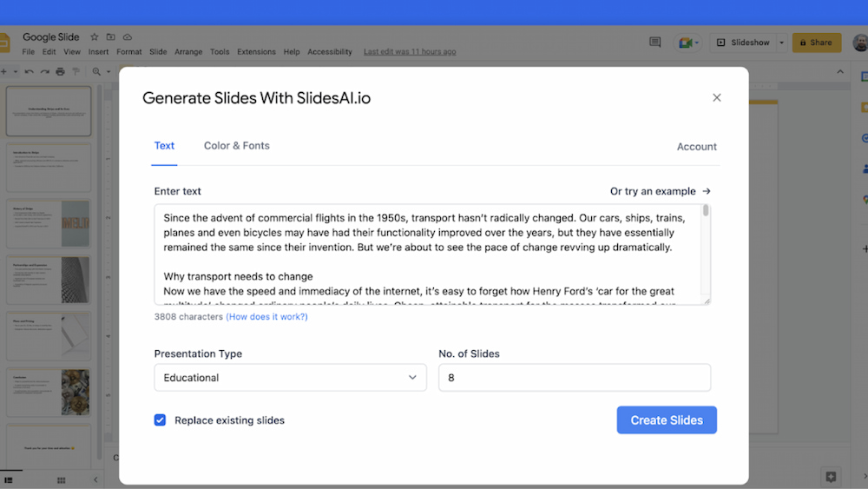Open the Edit menu
This screenshot has height=489, width=868.
point(49,51)
